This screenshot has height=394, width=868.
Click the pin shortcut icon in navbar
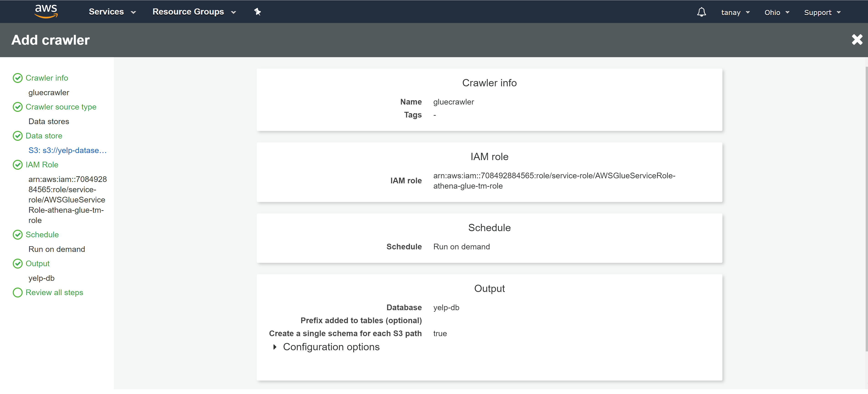point(257,11)
